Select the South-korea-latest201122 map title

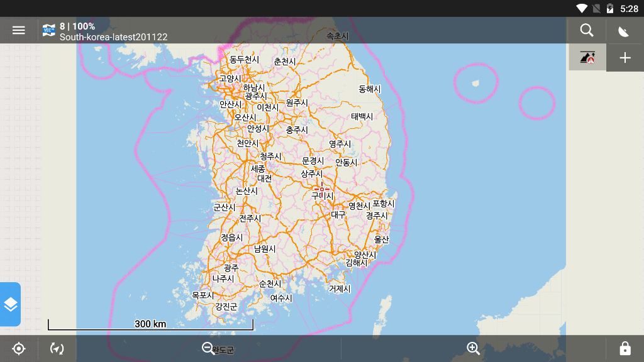click(x=113, y=37)
